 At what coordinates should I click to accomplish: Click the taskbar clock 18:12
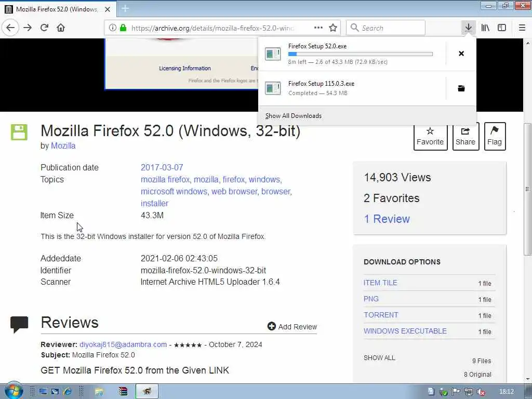tap(507, 392)
